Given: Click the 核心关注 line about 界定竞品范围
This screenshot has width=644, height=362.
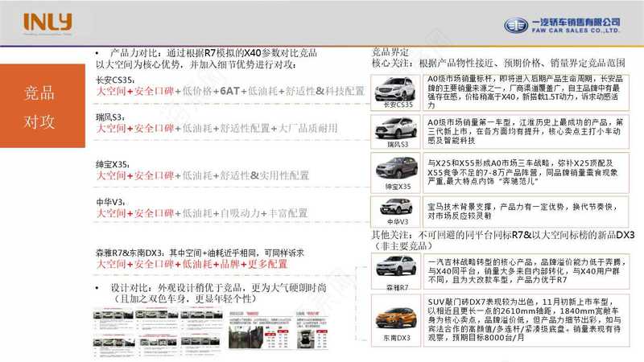Looking at the screenshot, I should [498, 64].
